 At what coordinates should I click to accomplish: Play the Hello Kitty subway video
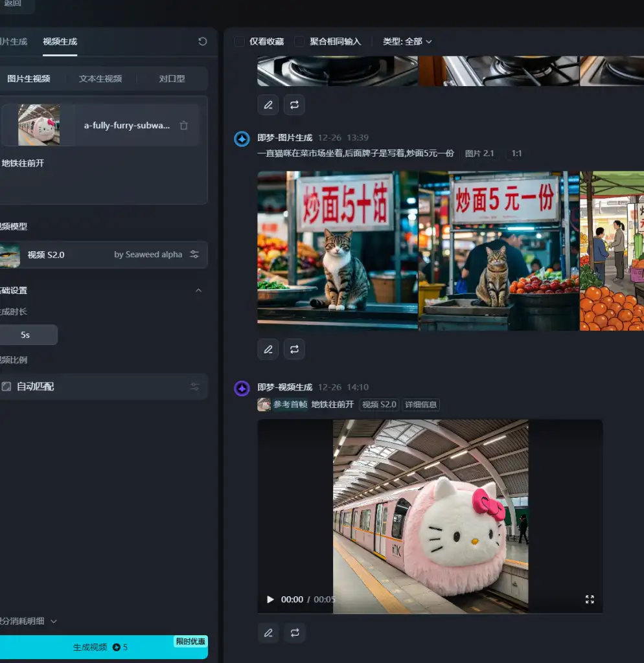click(270, 600)
